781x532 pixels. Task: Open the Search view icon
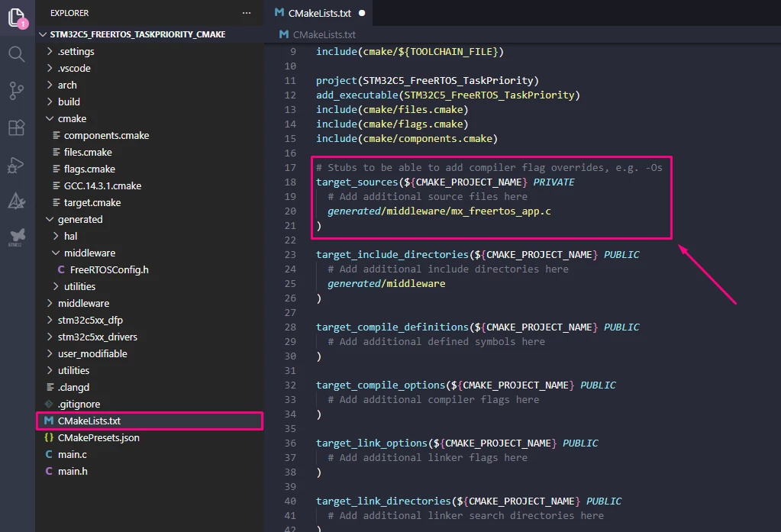(x=17, y=53)
